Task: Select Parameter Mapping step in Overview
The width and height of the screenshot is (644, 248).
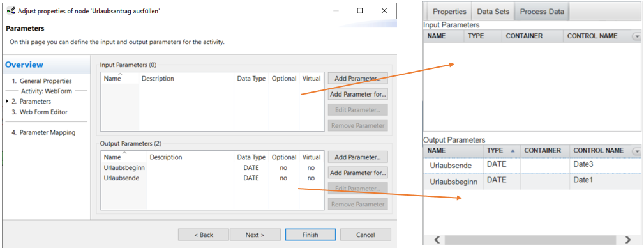Action: 43,132
